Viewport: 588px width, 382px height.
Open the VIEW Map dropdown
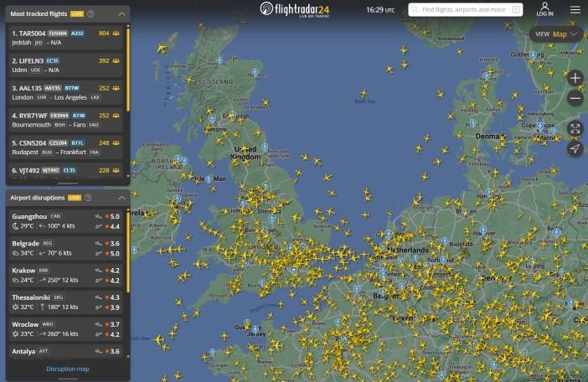point(556,34)
